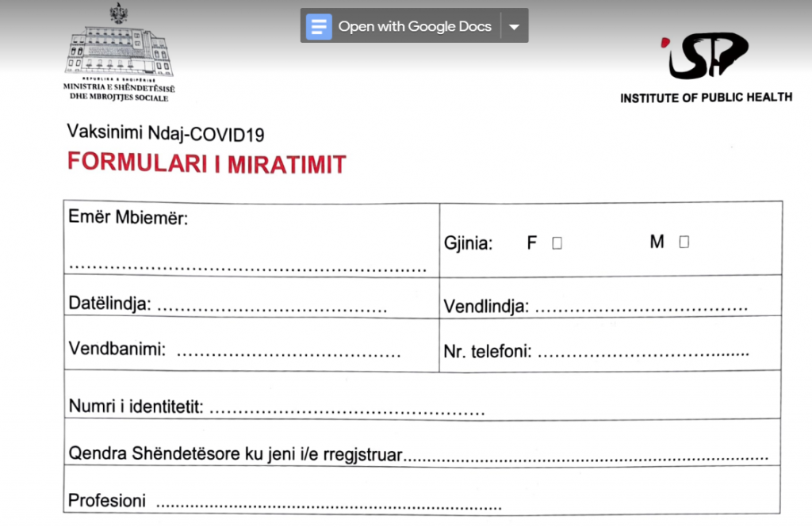
Task: Click the Vendbanimi dotted line field
Action: pos(288,352)
